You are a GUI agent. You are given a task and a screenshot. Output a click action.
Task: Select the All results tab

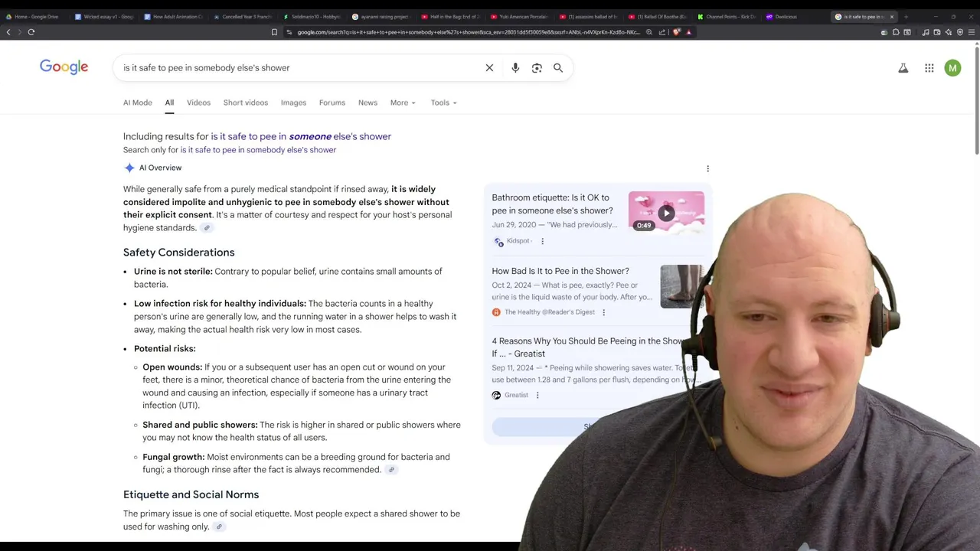pyautogui.click(x=169, y=103)
